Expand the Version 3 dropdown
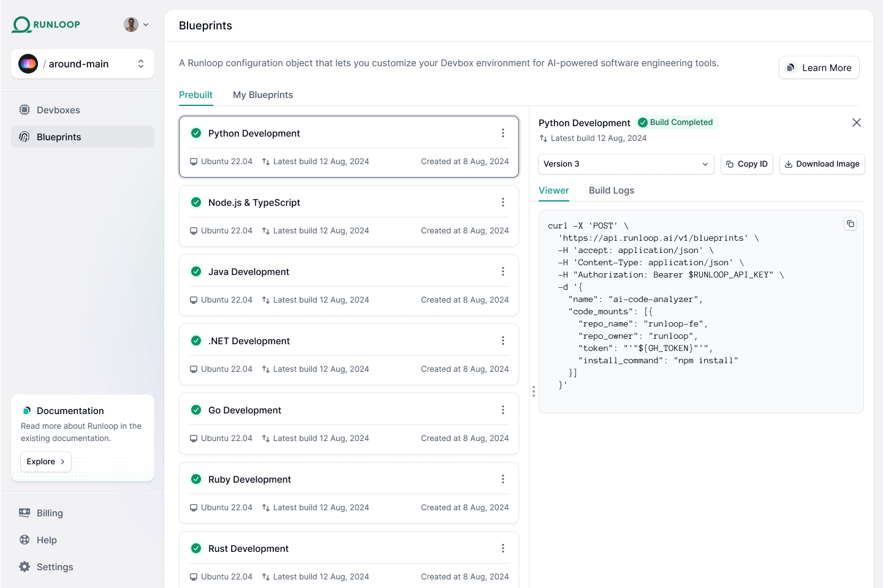The image size is (883, 588). pos(626,164)
